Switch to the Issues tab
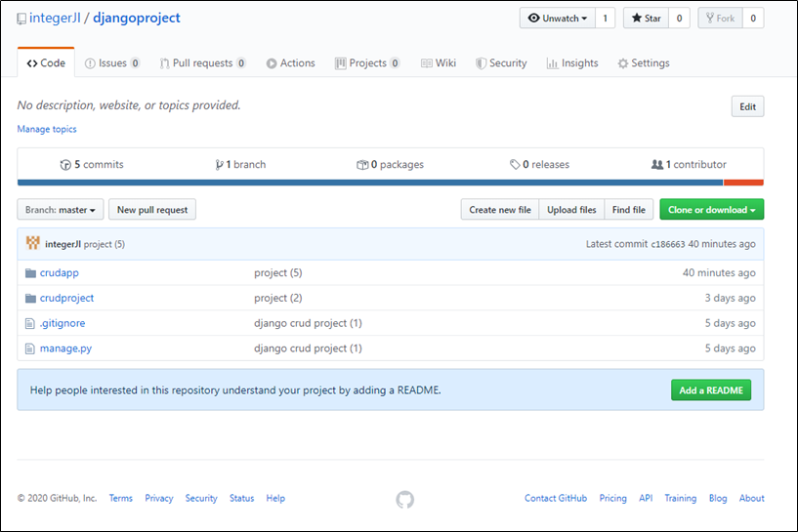Image resolution: width=798 pixels, height=532 pixels. coord(112,63)
